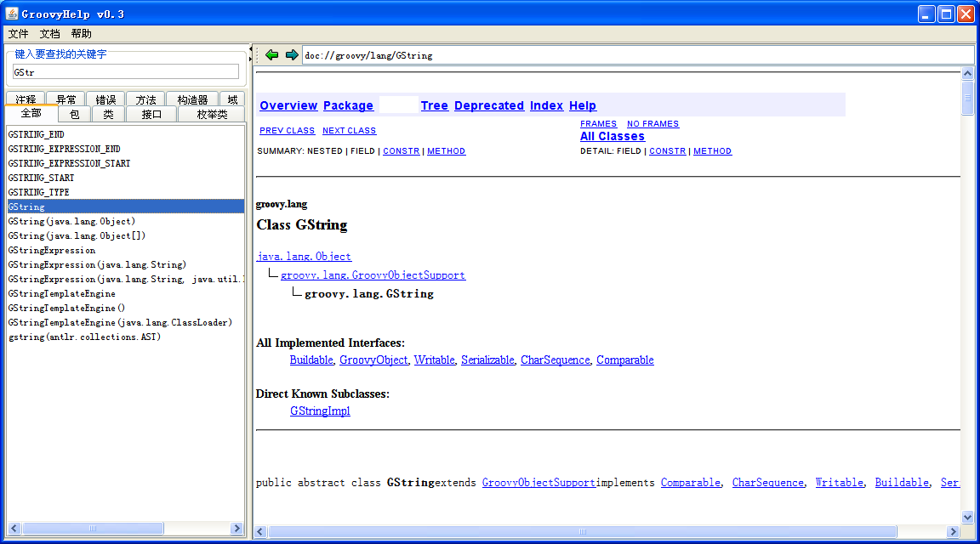The width and height of the screenshot is (980, 544).
Task: Select GSTRING_TYPE list entry
Action: [x=125, y=192]
